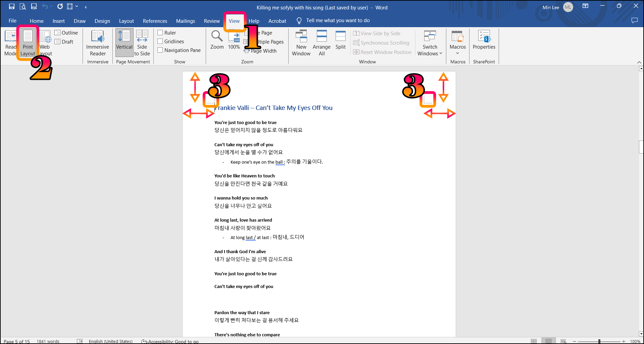
Task: Switch to Web Layout view
Action: point(45,43)
